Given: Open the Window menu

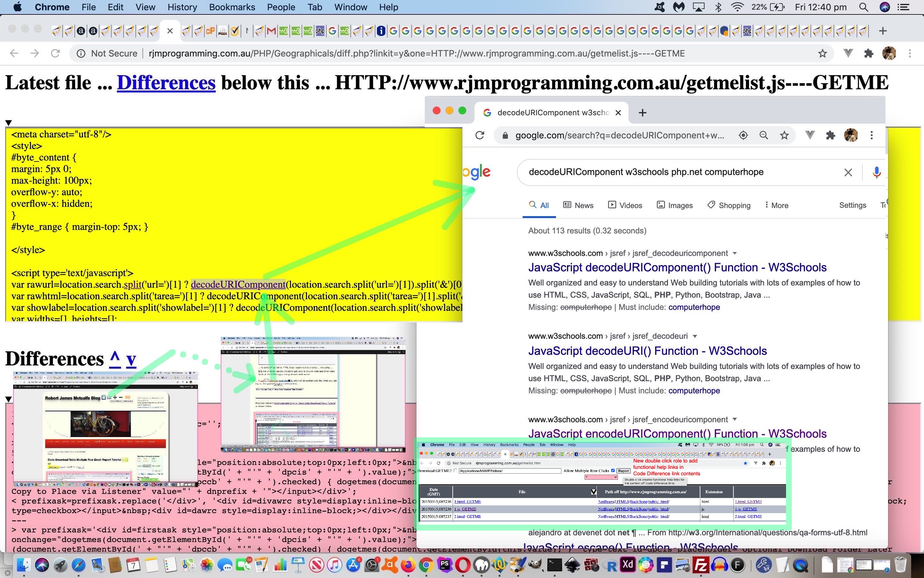Looking at the screenshot, I should (350, 7).
